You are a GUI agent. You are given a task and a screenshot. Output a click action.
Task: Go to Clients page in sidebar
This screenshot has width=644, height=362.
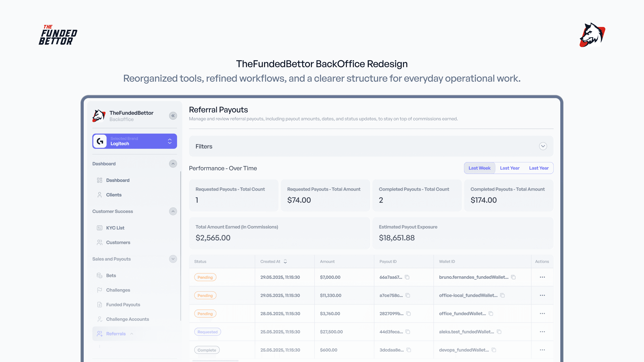(x=114, y=195)
